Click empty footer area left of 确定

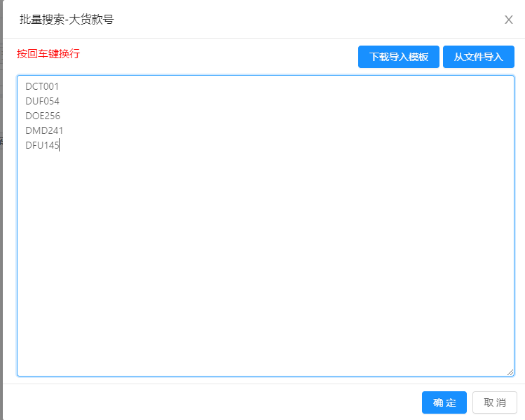pos(210,402)
